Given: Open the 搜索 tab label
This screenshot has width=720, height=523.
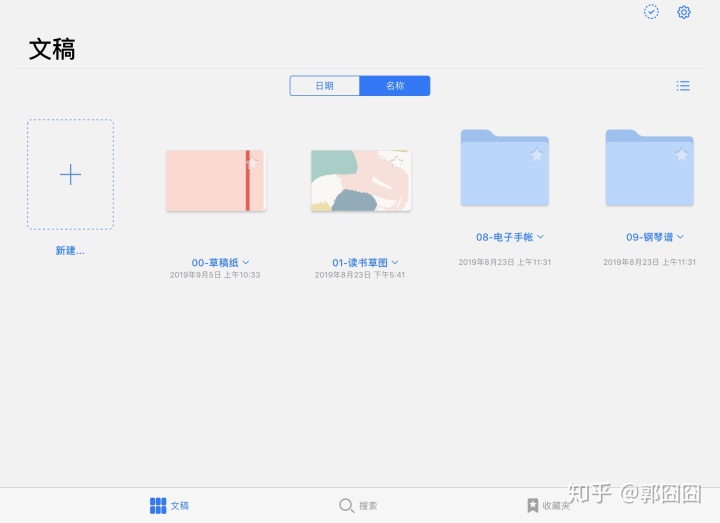Looking at the screenshot, I should point(368,506).
